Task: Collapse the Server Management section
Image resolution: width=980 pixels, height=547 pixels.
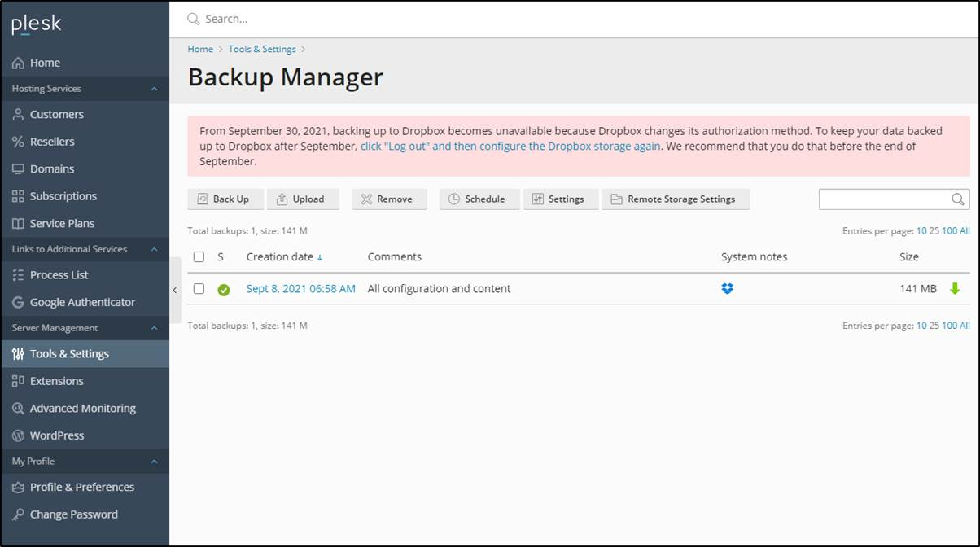Action: [x=154, y=328]
